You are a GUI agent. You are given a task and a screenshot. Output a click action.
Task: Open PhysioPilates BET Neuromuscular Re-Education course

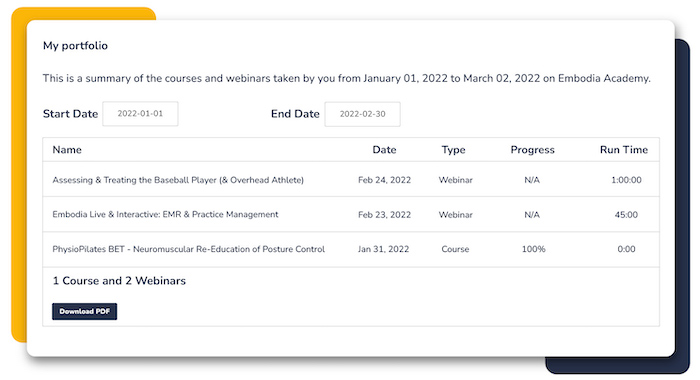click(x=188, y=249)
